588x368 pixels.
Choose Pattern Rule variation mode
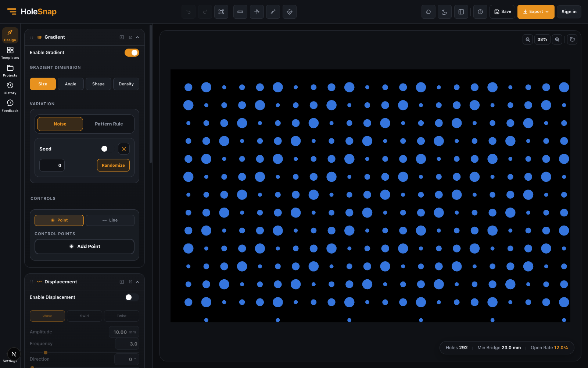(x=109, y=124)
